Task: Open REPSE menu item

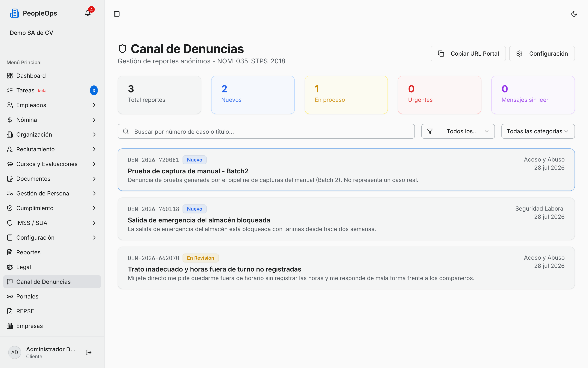Action: click(52, 311)
